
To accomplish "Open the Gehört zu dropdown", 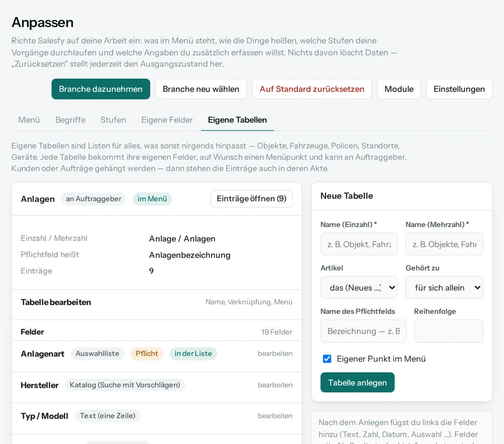I will [x=444, y=287].
